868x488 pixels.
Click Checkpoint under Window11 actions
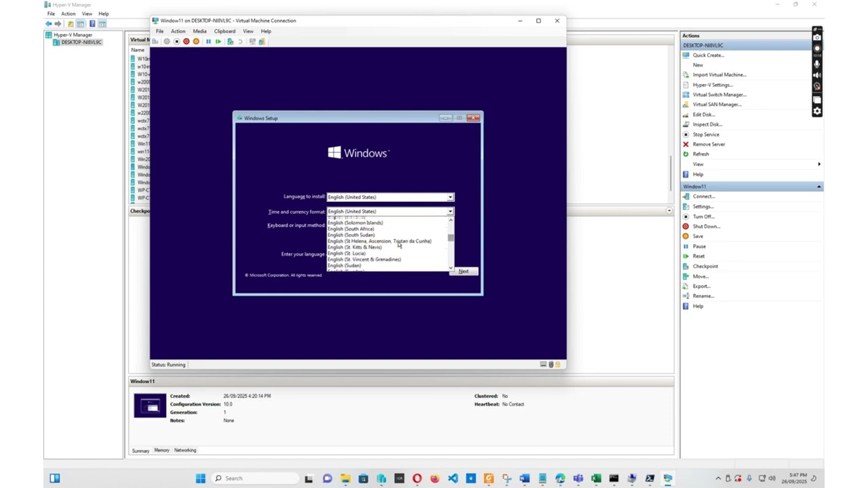coord(705,266)
